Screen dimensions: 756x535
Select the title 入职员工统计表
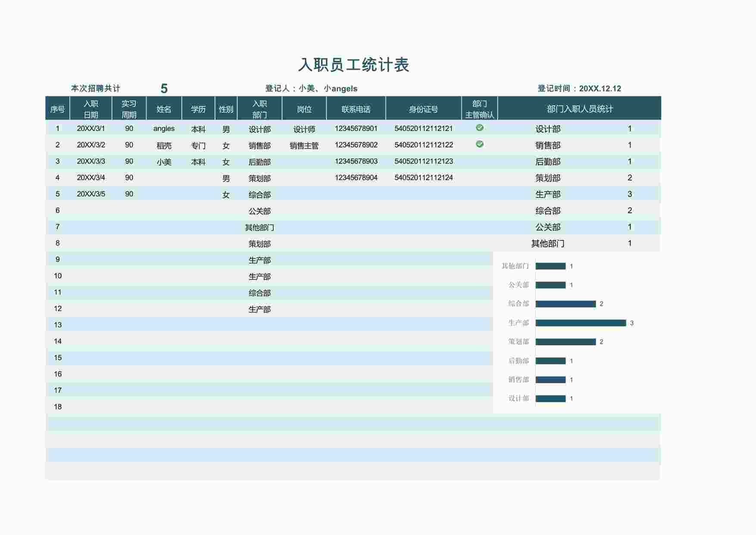[353, 65]
